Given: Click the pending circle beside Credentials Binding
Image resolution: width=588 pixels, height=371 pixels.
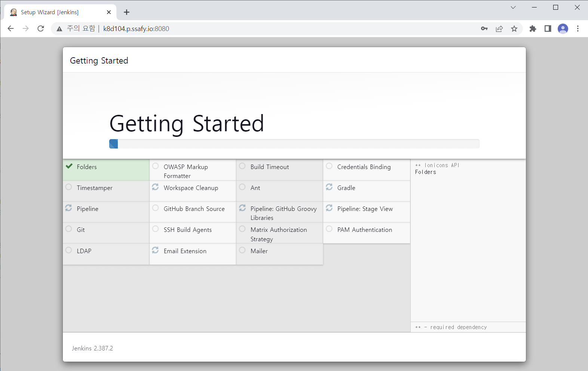Looking at the screenshot, I should 329,166.
